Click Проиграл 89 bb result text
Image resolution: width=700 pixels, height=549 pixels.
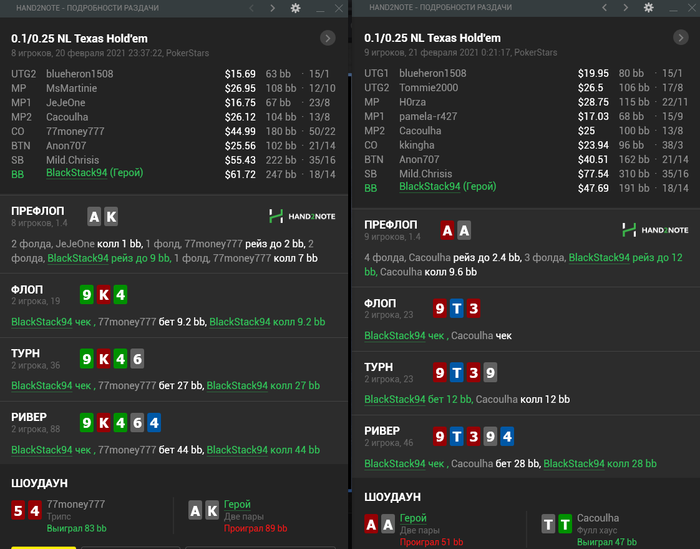255,528
